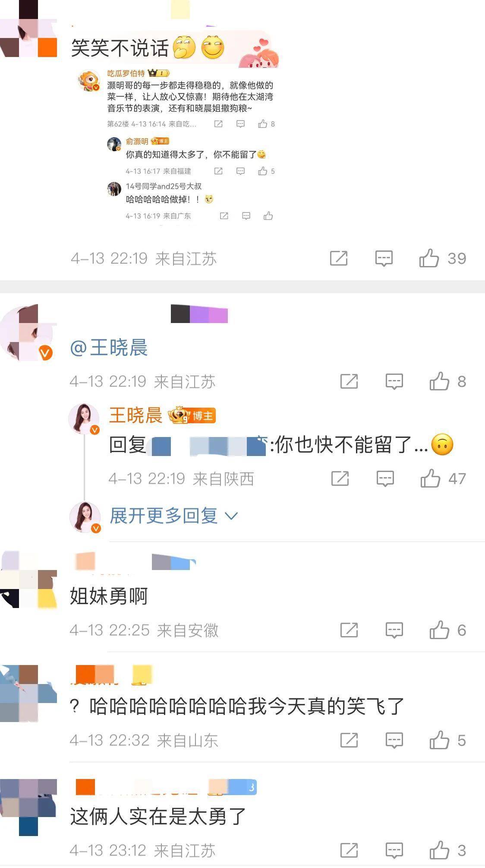Like the 笑笑不说话 comment with 39 likes
This screenshot has width=485, height=868.
coord(429,258)
